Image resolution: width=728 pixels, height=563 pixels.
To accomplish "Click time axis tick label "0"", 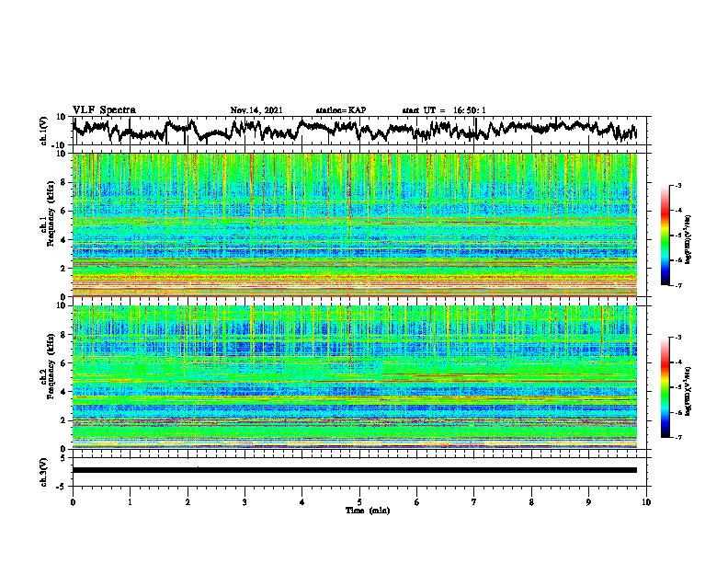I will coord(73,502).
